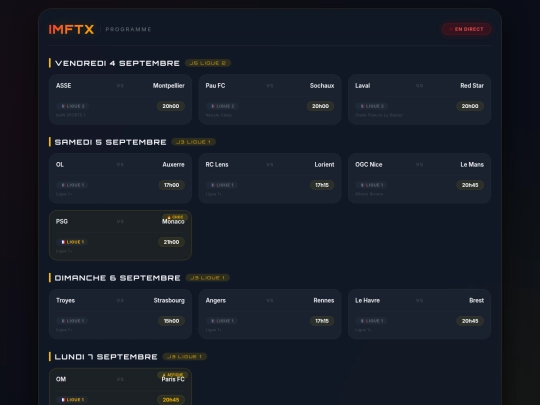Click the Monaco team name
The height and width of the screenshot is (405, 540).
coord(173,222)
